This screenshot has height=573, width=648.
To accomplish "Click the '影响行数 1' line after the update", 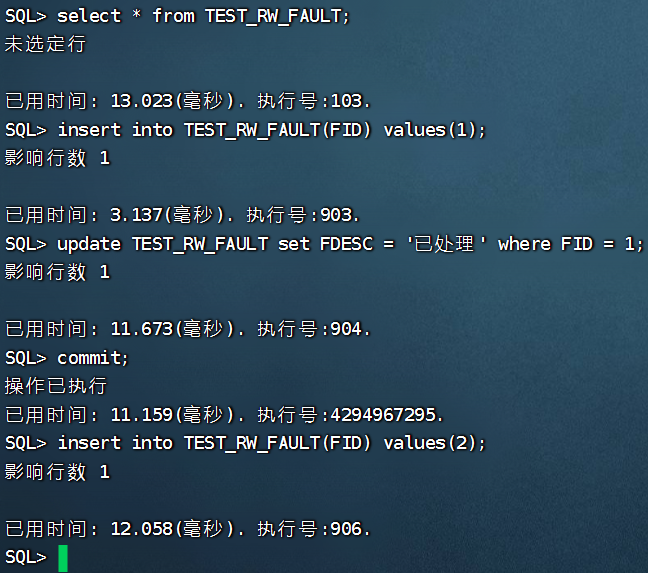I will click(x=57, y=272).
